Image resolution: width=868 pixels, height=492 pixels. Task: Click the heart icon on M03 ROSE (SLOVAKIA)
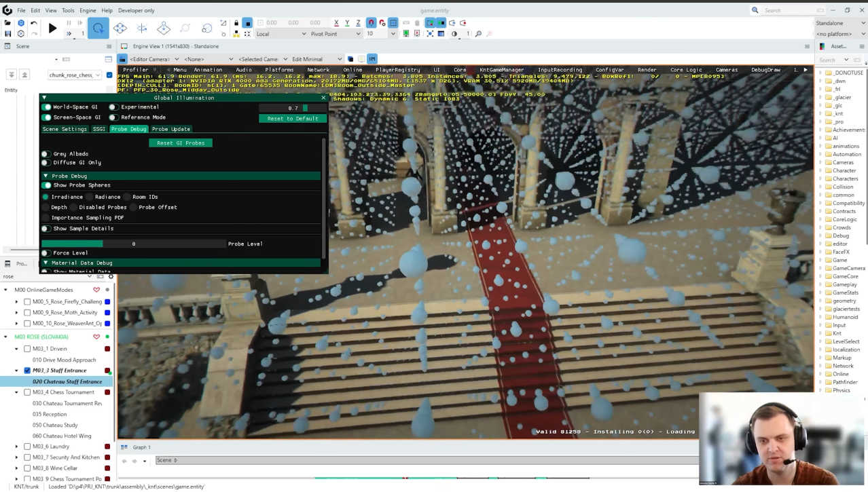pos(96,337)
